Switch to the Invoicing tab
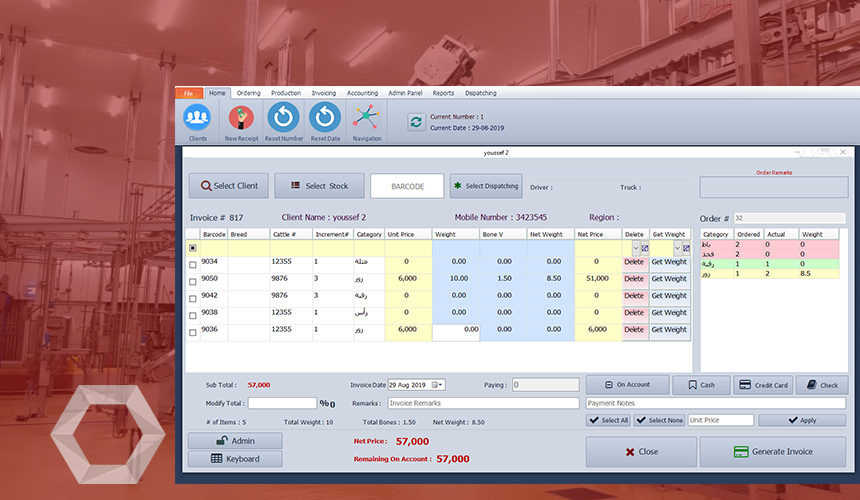The image size is (860, 500). pyautogui.click(x=324, y=93)
